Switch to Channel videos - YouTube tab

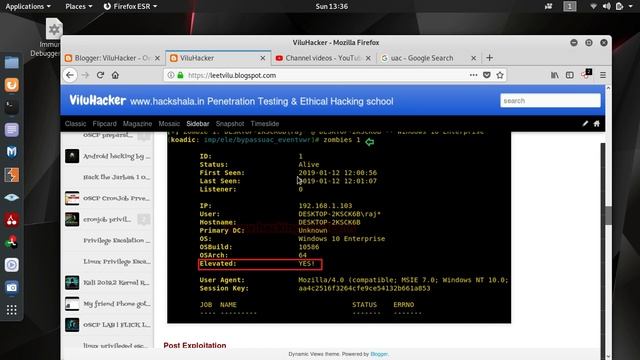[x=323, y=58]
